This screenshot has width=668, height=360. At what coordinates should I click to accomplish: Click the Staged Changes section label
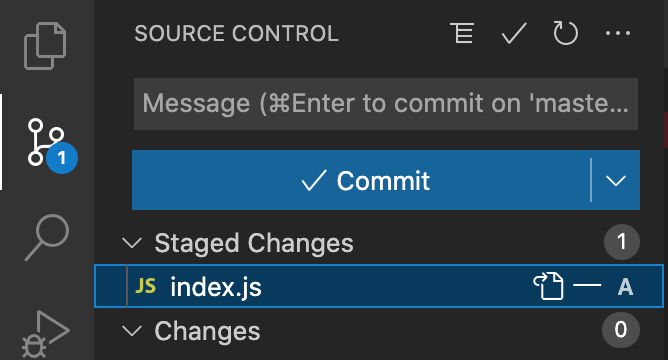coord(254,244)
